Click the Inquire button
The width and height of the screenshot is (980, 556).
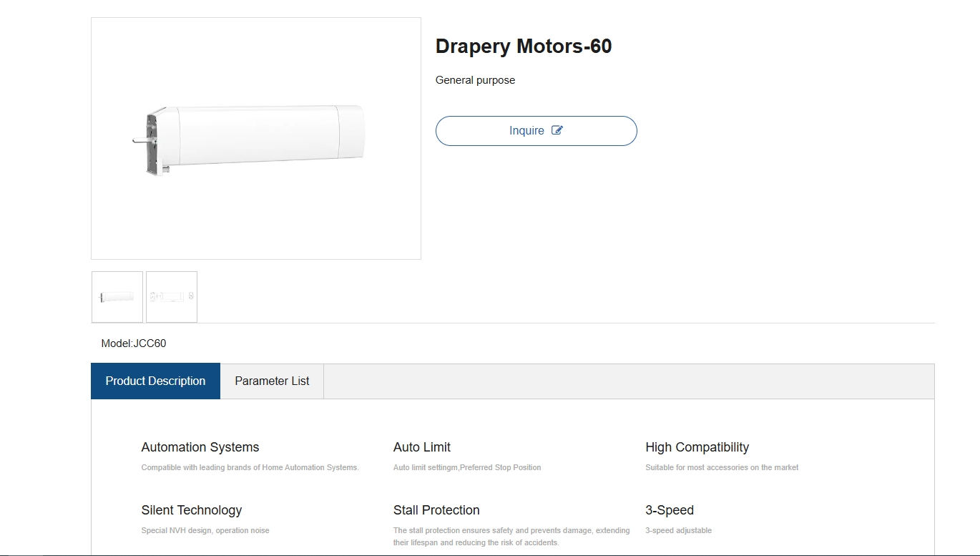(536, 131)
